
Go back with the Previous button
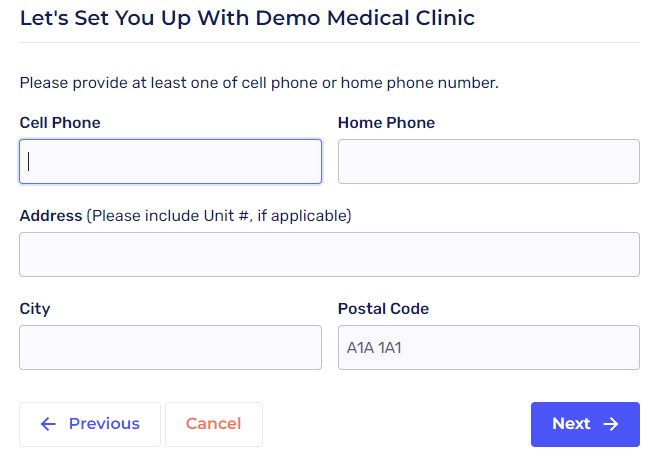(90, 424)
